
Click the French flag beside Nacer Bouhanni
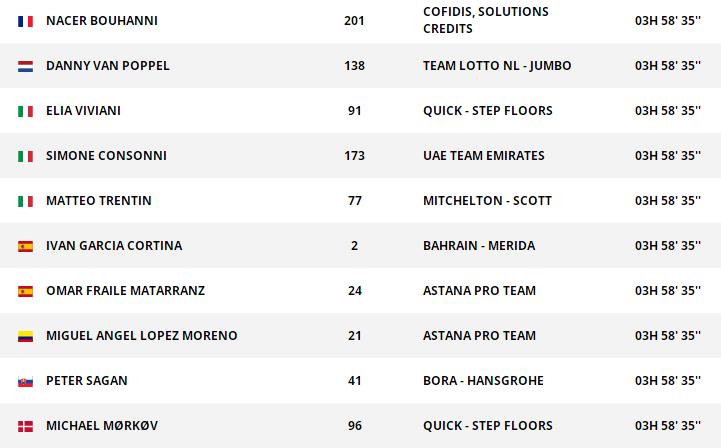(25, 21)
